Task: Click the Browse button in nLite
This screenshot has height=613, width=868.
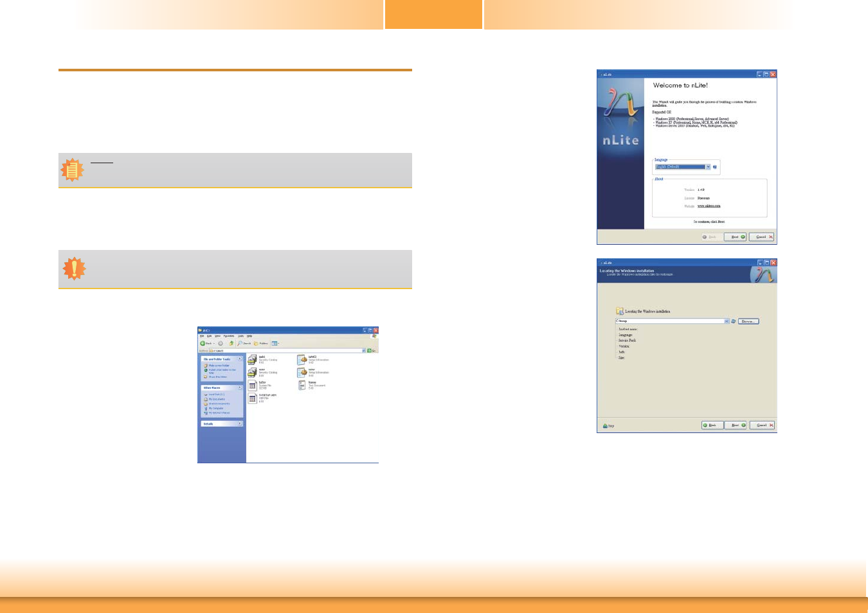Action: pyautogui.click(x=748, y=321)
